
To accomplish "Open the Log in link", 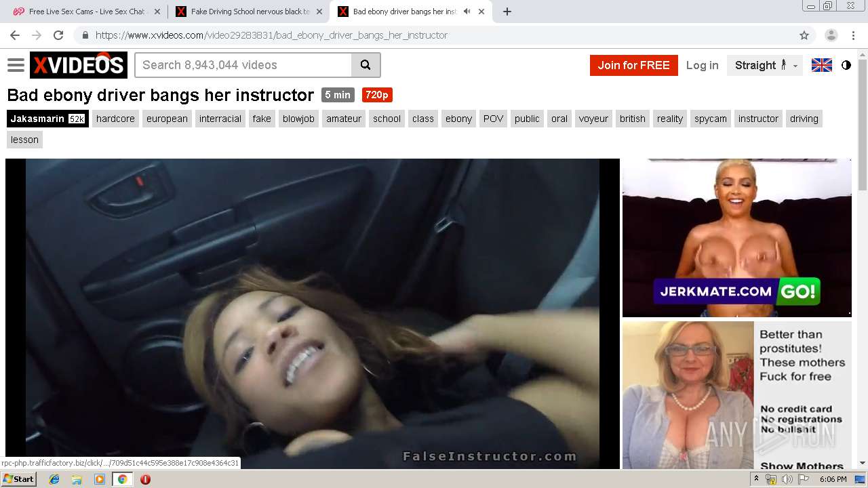I will [702, 65].
